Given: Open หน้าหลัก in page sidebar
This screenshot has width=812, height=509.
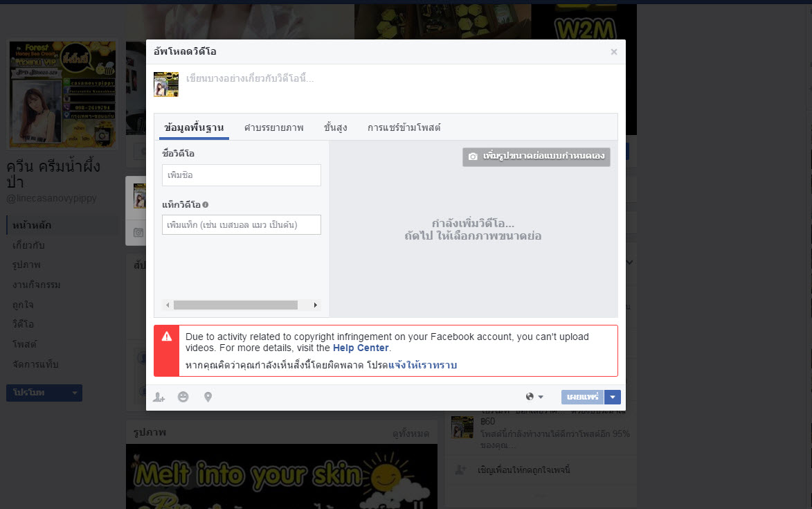Looking at the screenshot, I should point(32,225).
